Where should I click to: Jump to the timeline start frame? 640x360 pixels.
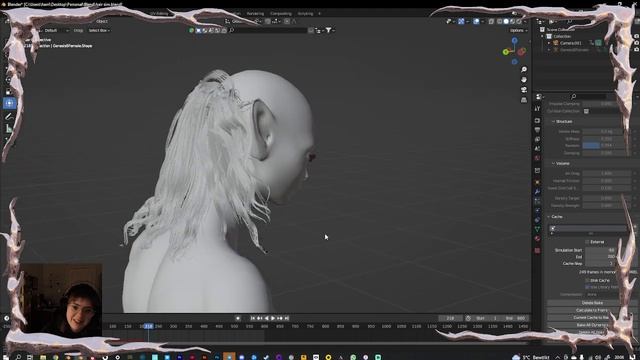253,318
